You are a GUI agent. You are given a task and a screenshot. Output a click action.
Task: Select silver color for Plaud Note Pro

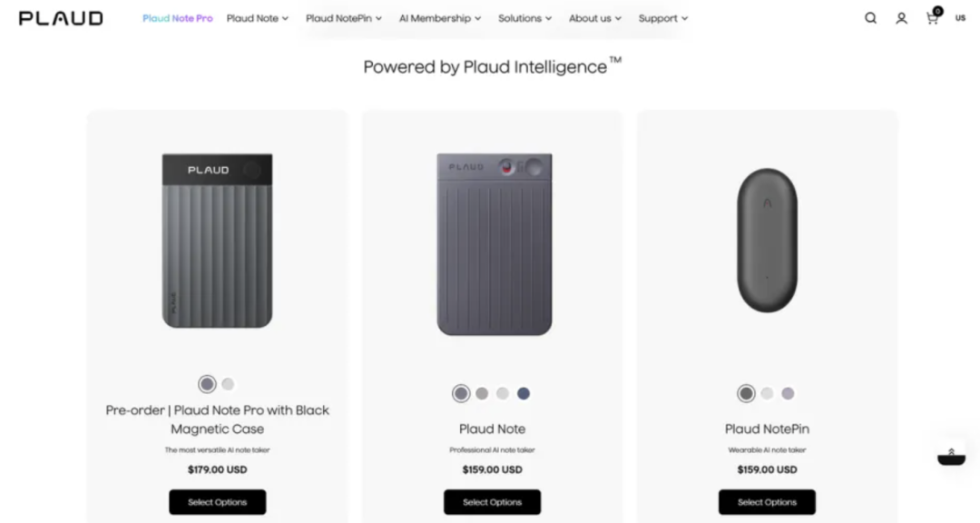point(228,384)
